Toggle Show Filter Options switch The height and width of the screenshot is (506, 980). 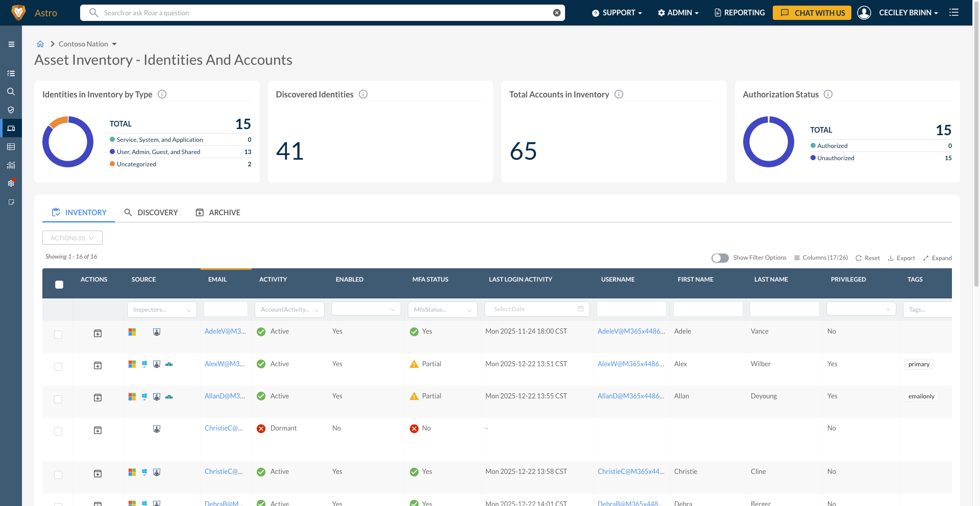point(720,258)
